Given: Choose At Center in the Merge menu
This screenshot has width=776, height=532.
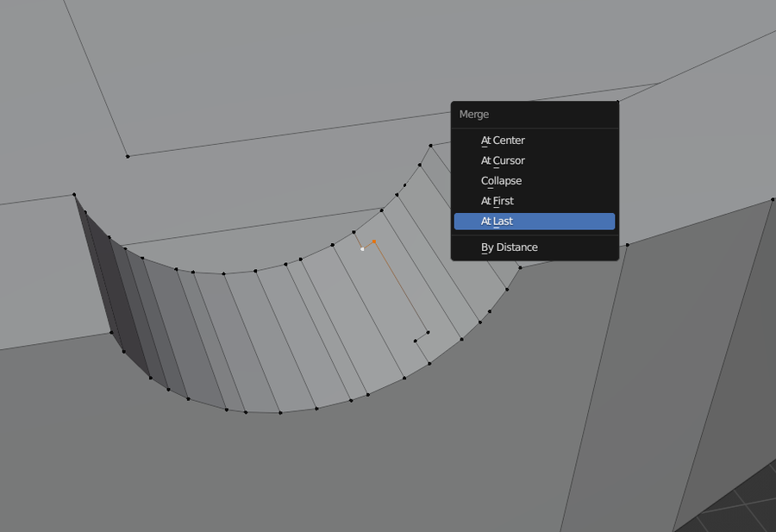Looking at the screenshot, I should (x=503, y=141).
